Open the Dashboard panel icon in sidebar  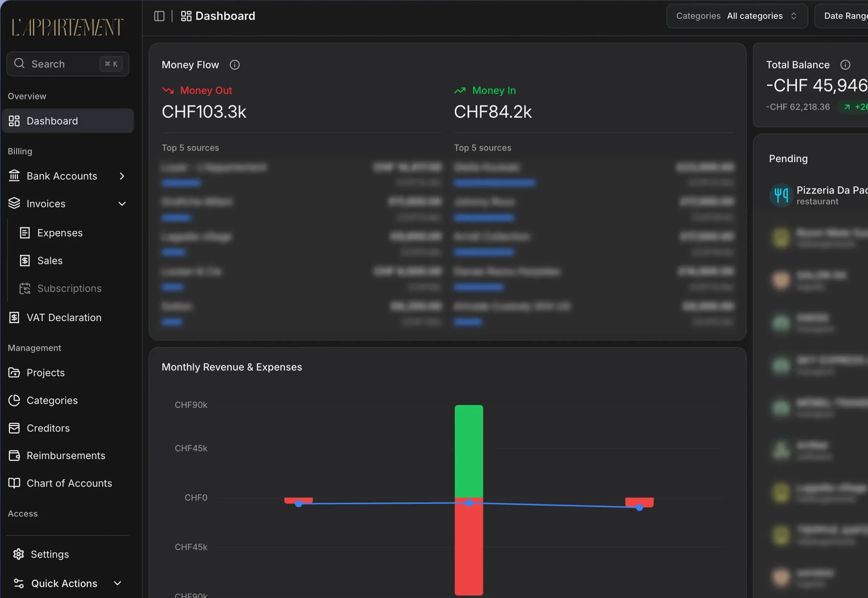(14, 121)
